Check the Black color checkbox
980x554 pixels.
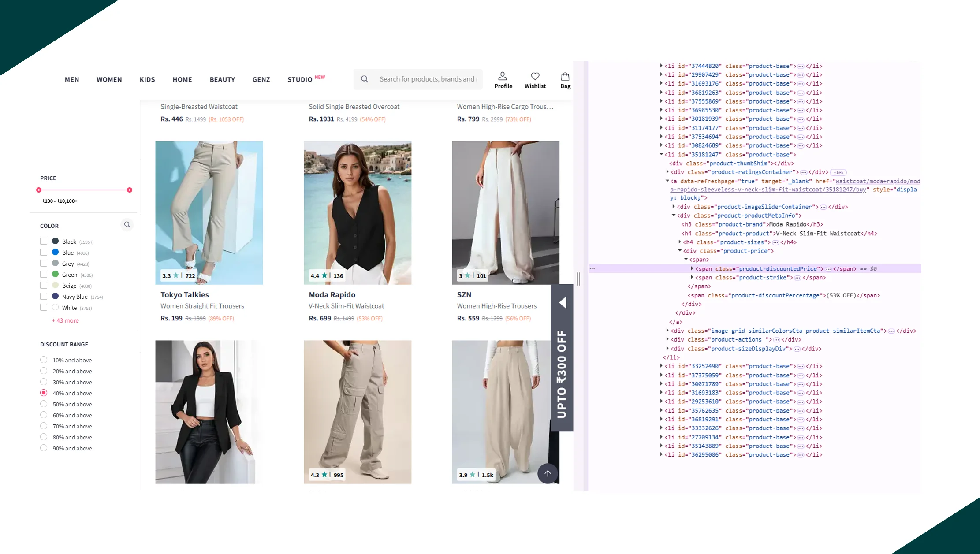coord(44,241)
